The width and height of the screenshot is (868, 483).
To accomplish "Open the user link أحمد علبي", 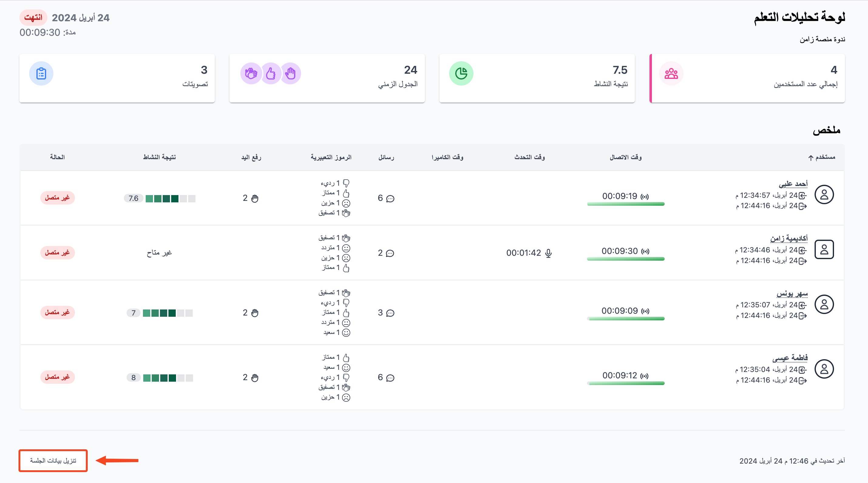I will [793, 184].
